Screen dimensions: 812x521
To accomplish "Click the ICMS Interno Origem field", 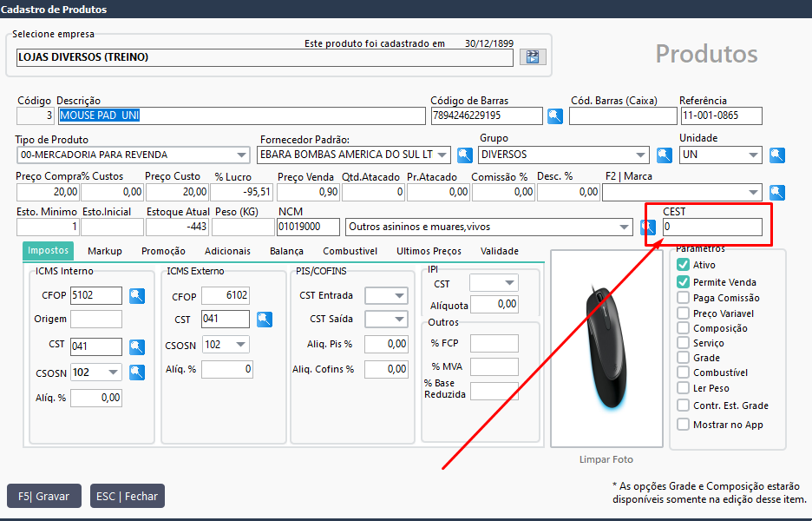I will pyautogui.click(x=95, y=319).
